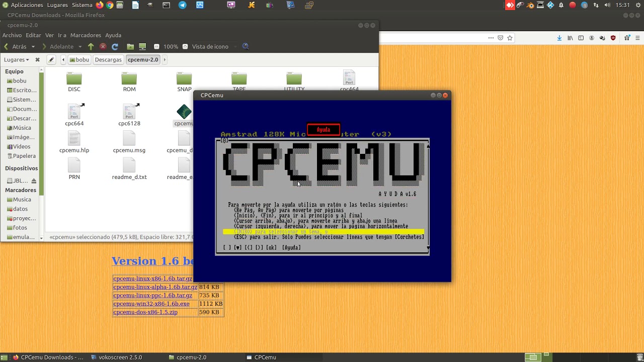Open Firefox account icon
The height and width of the screenshot is (362, 644).
click(x=592, y=38)
